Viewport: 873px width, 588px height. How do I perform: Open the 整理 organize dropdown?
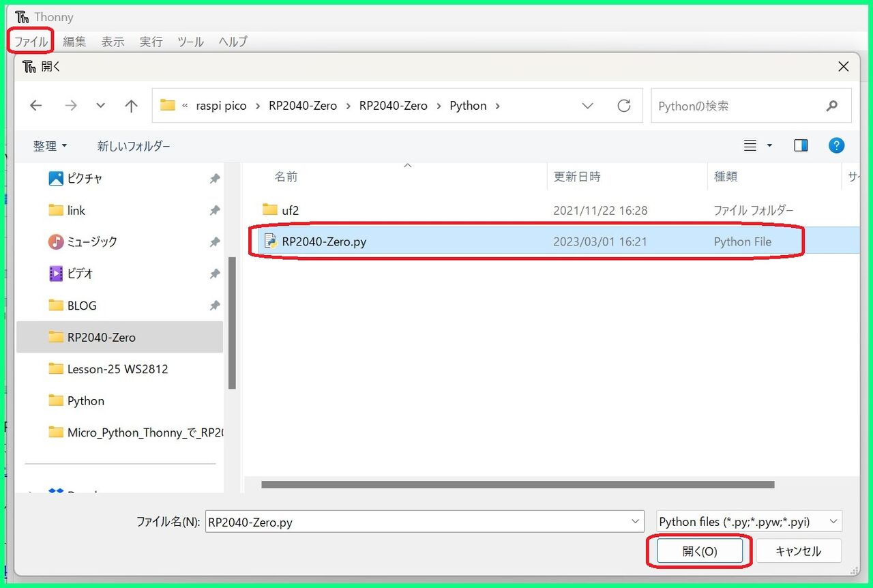[50, 146]
